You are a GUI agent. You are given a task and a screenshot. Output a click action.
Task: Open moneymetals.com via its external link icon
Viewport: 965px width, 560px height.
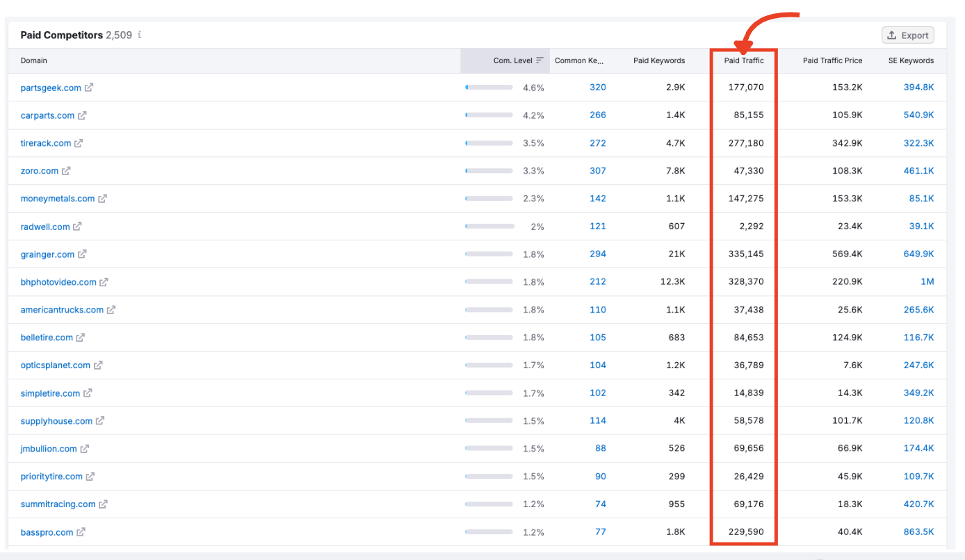coord(104,199)
